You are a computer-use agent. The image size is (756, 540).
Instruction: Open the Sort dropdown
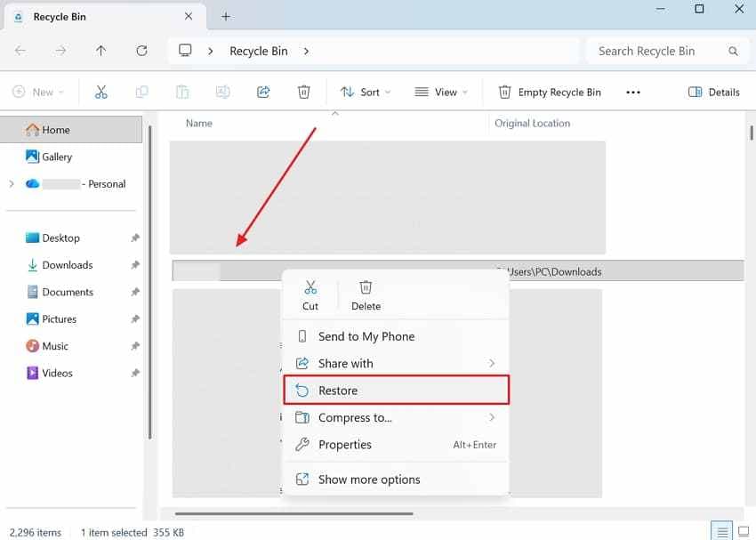[x=366, y=93]
